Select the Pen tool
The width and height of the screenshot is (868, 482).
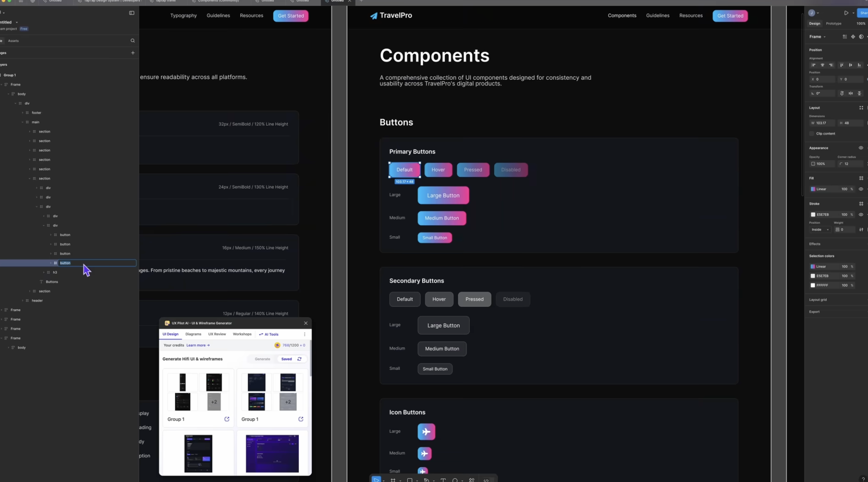(x=426, y=480)
